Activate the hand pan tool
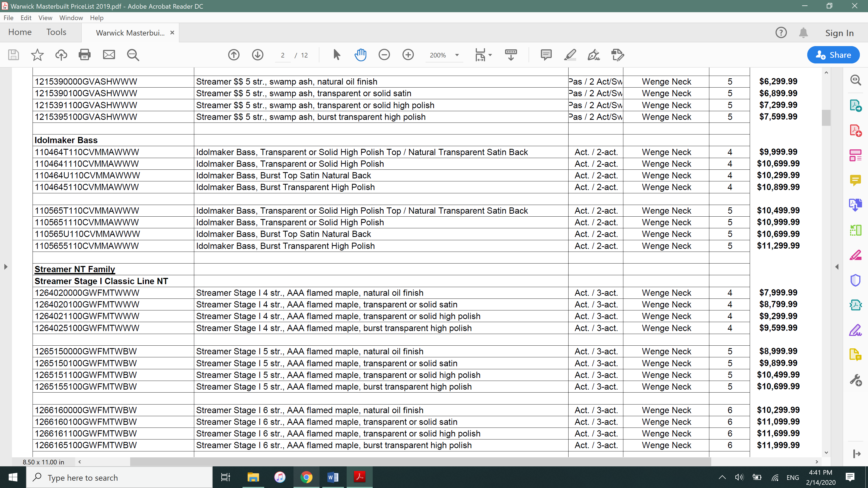The image size is (868, 488). coord(360,54)
